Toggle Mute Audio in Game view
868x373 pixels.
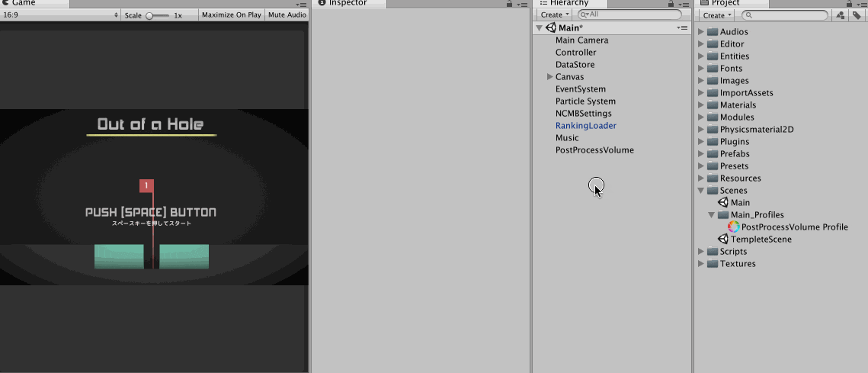point(287,15)
